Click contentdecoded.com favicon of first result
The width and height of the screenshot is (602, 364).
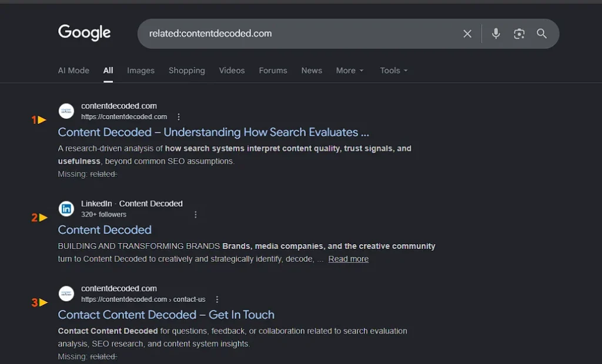click(x=66, y=111)
